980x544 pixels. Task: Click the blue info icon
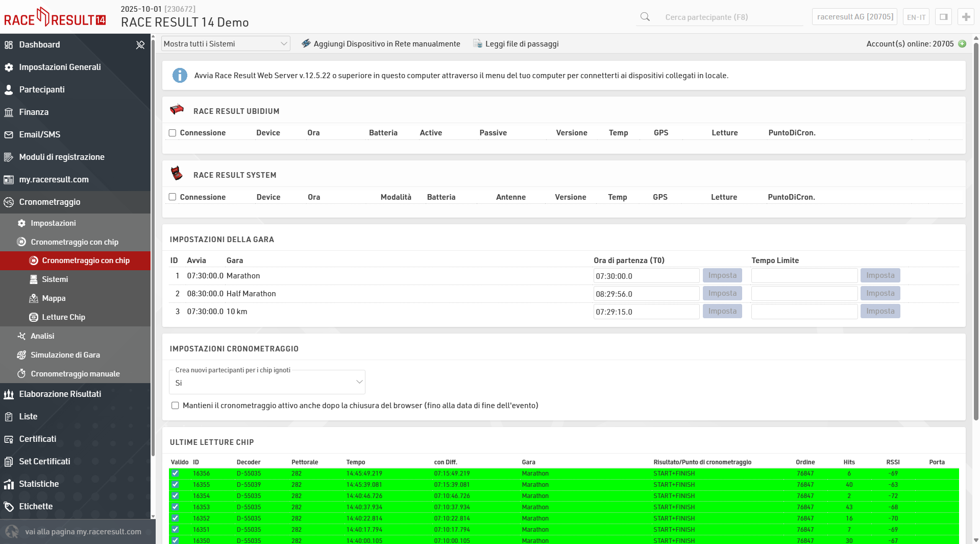point(180,76)
